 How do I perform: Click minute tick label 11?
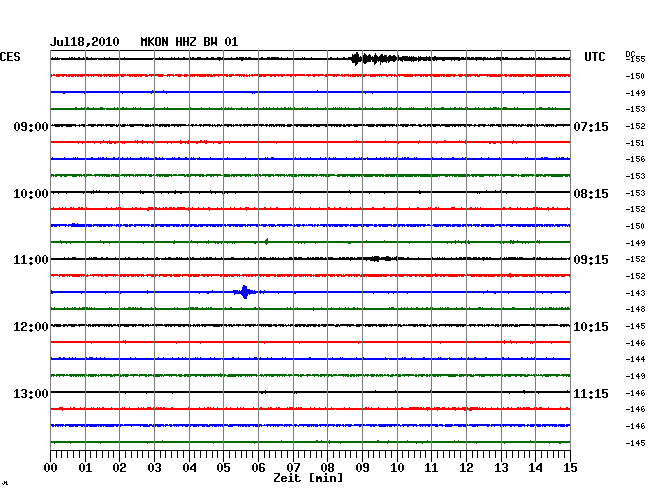(431, 468)
